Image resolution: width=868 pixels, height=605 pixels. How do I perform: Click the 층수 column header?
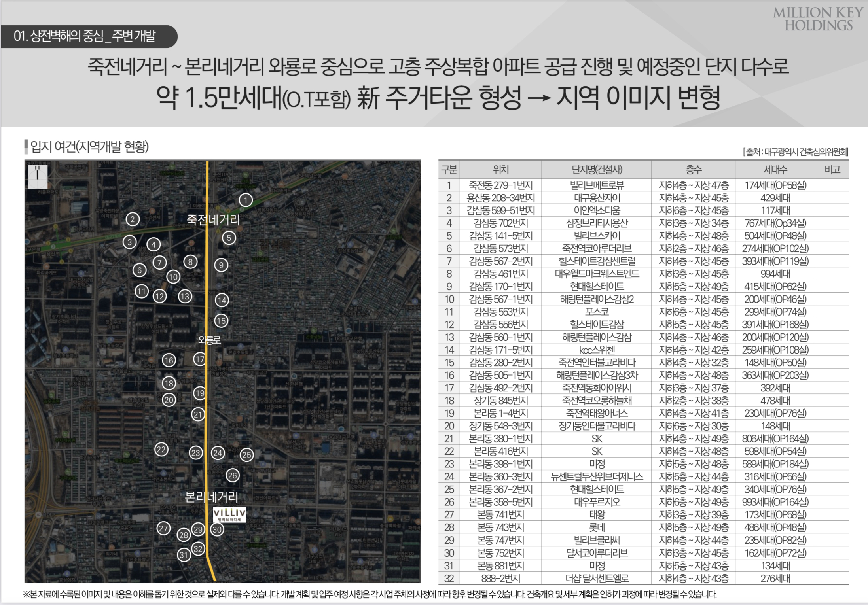(693, 170)
